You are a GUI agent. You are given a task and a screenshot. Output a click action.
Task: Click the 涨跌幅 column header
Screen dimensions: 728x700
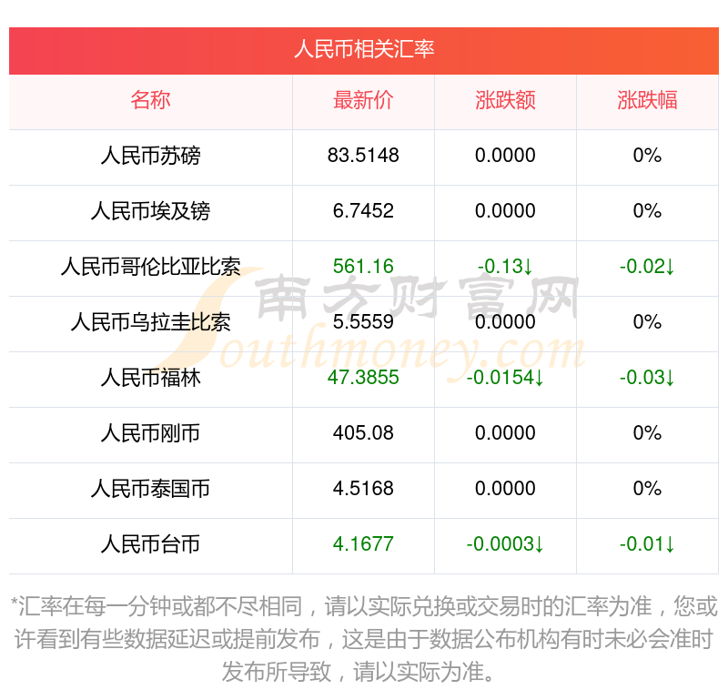(647, 100)
